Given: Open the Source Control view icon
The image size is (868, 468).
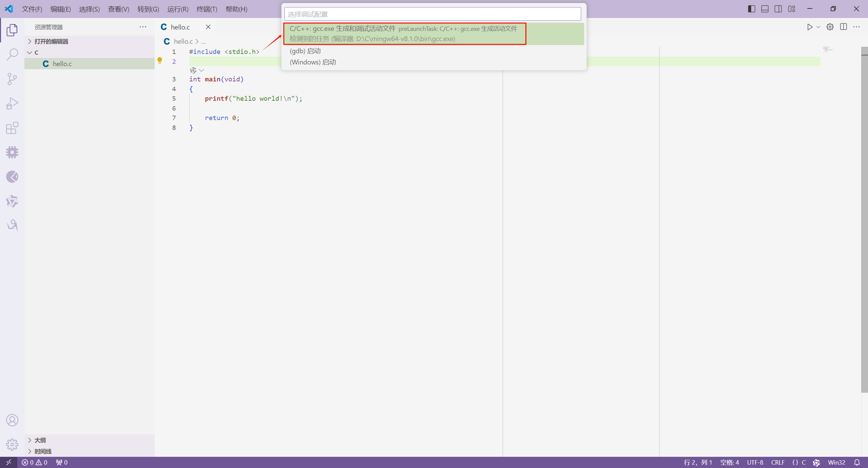Looking at the screenshot, I should [x=12, y=79].
